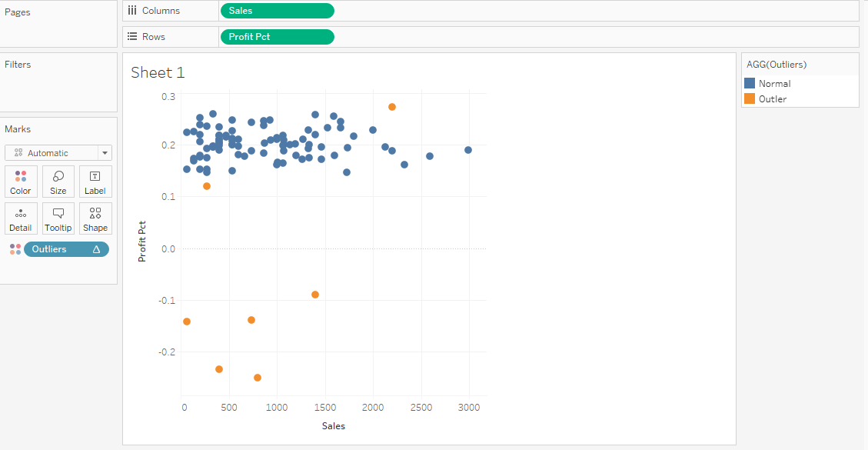Open the mark type dropdown showing Automatic
This screenshot has width=868, height=450.
(x=105, y=152)
